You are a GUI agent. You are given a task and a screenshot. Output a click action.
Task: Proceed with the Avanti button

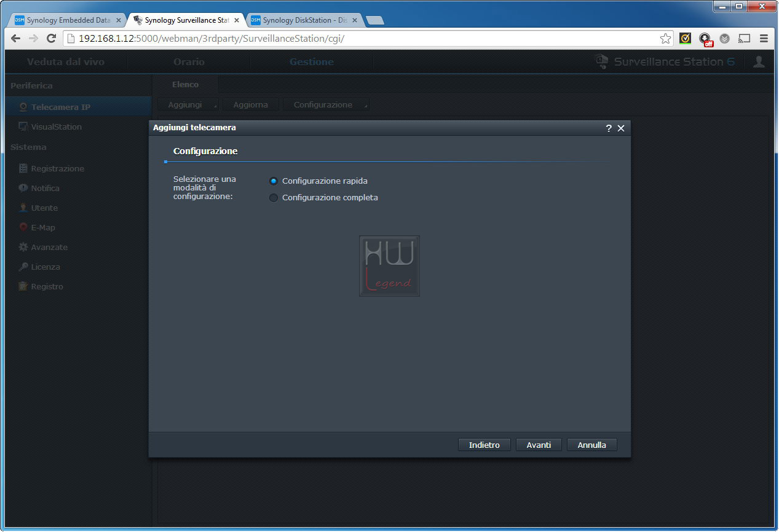point(539,445)
